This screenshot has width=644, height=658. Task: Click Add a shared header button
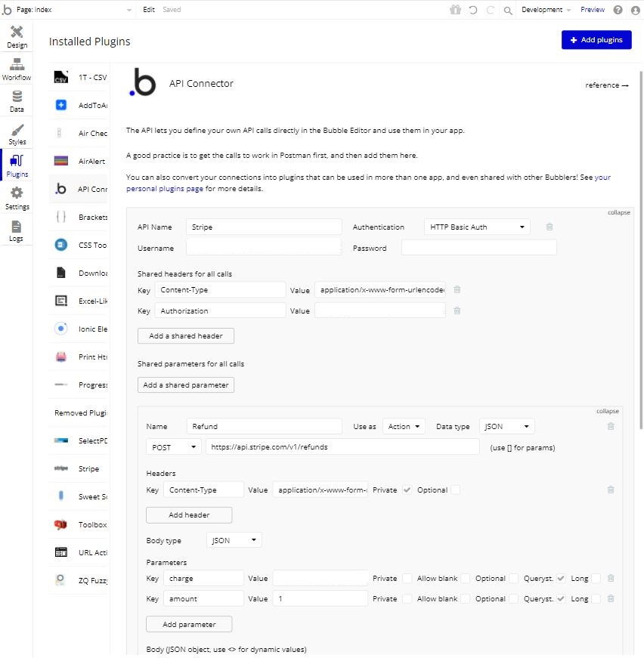click(185, 335)
